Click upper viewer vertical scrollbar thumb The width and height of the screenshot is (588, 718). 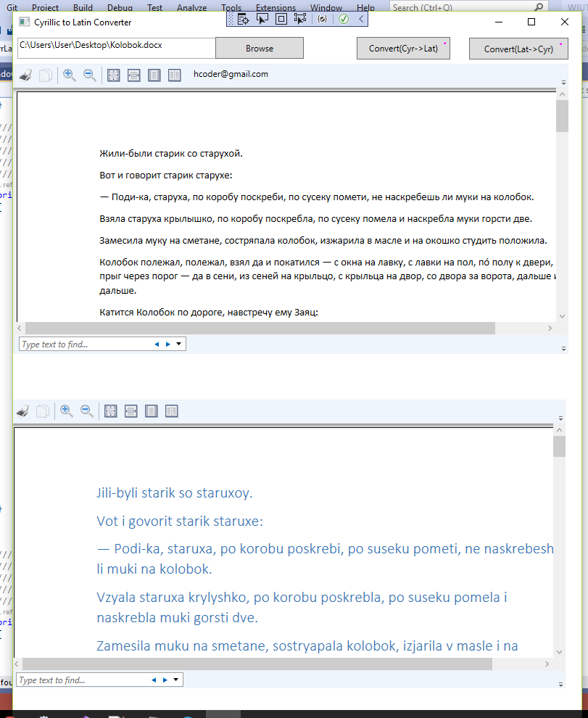562,116
